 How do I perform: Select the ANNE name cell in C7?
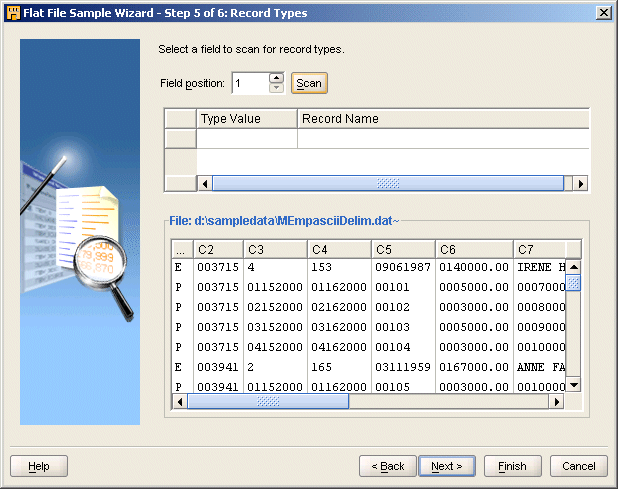pos(540,367)
